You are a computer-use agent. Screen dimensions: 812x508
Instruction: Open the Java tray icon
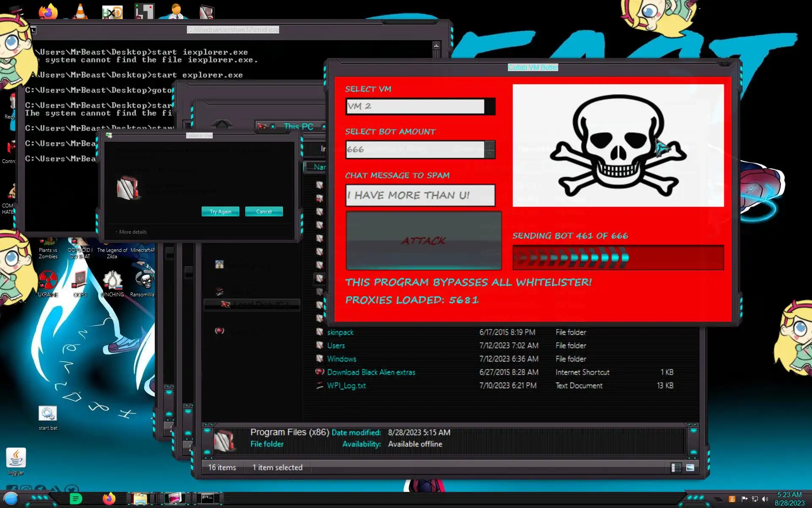tap(732, 499)
